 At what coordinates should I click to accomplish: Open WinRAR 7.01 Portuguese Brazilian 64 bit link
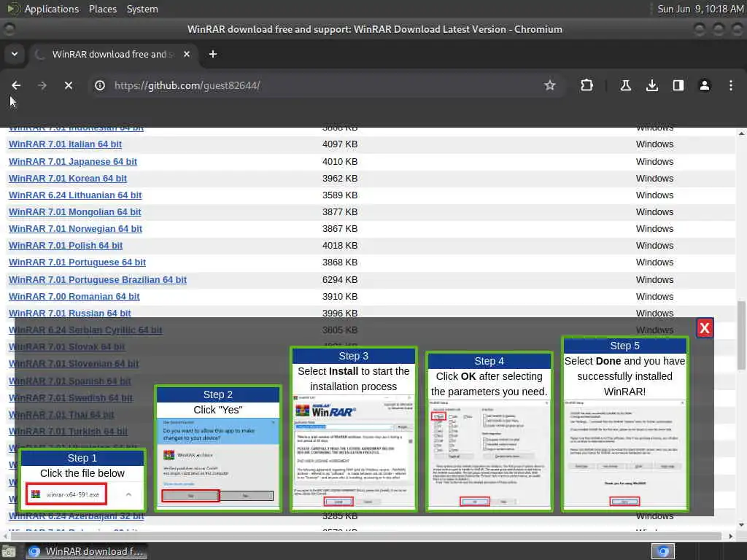pos(98,279)
